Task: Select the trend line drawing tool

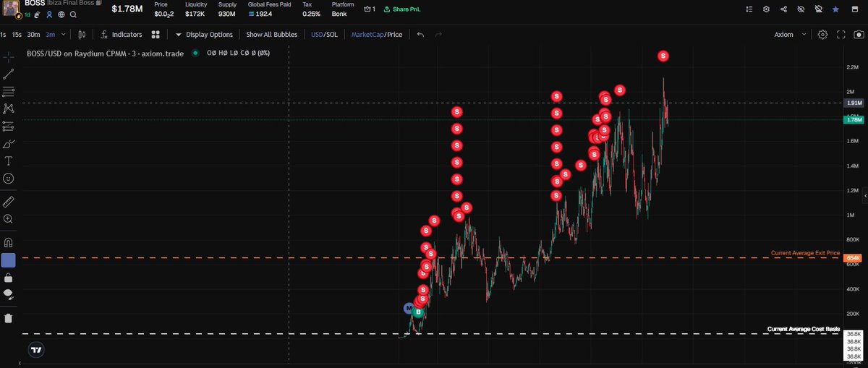Action: tap(9, 74)
